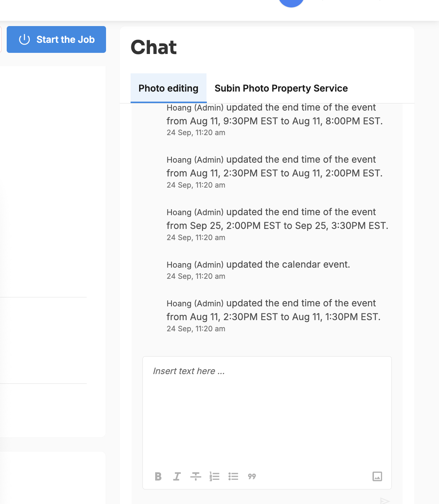
Task: Add a blockquote to the message
Action: (x=252, y=476)
